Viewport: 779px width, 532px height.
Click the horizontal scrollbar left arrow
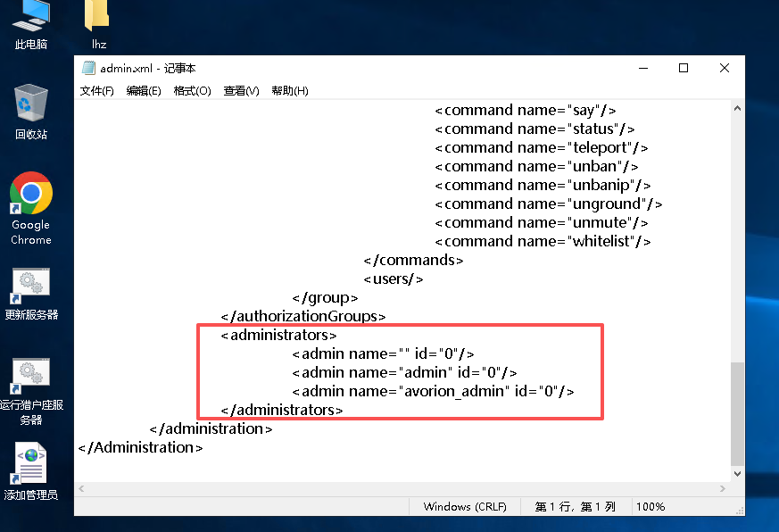pyautogui.click(x=81, y=489)
